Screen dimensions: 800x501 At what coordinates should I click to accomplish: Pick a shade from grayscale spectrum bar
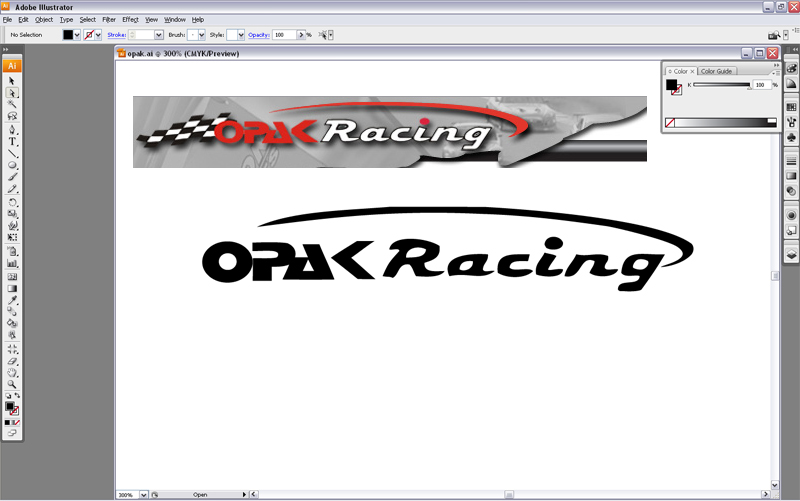720,122
